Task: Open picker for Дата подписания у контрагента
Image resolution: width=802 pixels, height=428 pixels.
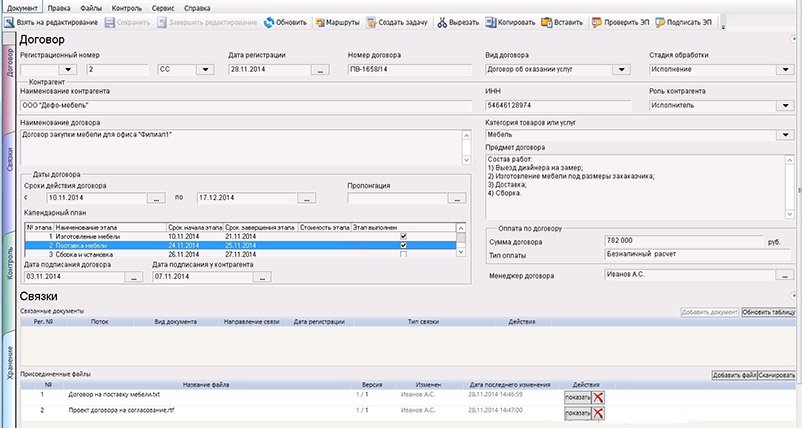Action: coord(262,277)
